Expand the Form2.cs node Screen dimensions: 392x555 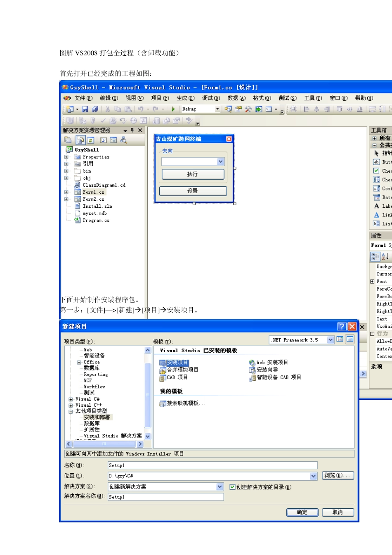pyautogui.click(x=66, y=199)
